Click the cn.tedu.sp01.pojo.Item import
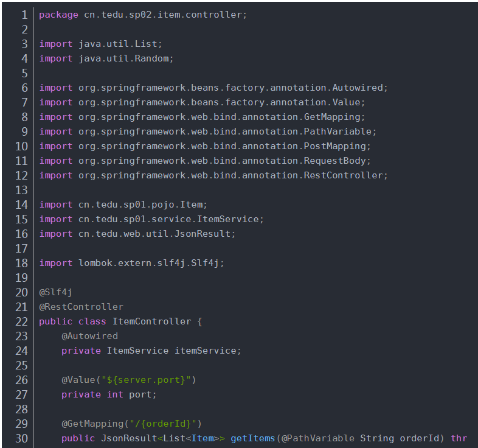The image size is (478, 448). click(x=123, y=205)
